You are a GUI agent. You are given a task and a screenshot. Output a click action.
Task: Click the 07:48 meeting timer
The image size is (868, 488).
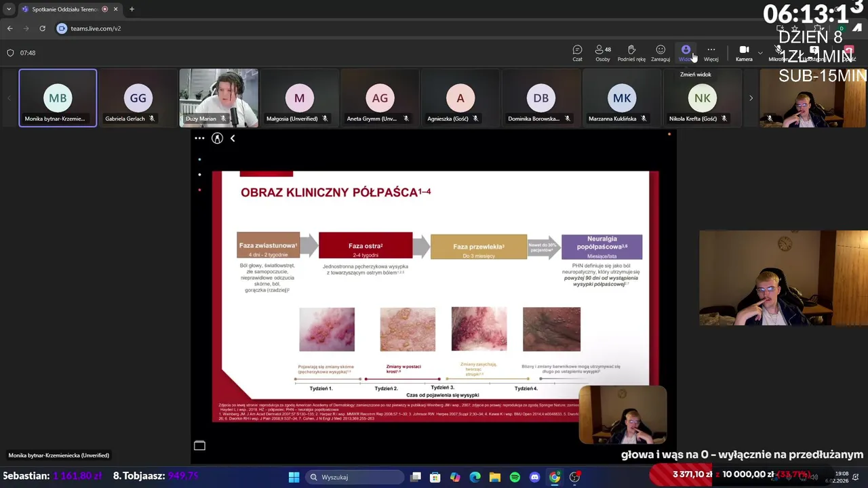[28, 53]
